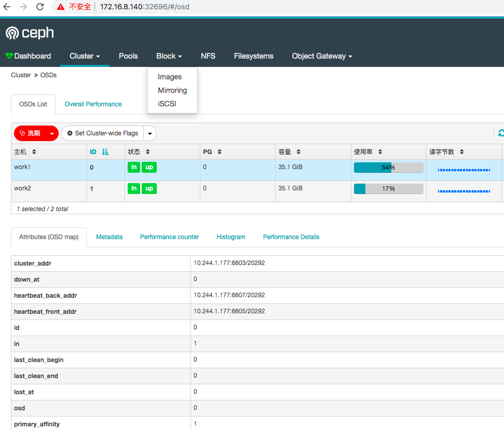Choose Mirroring in the Block menu
The width and height of the screenshot is (504, 430).
tap(172, 91)
